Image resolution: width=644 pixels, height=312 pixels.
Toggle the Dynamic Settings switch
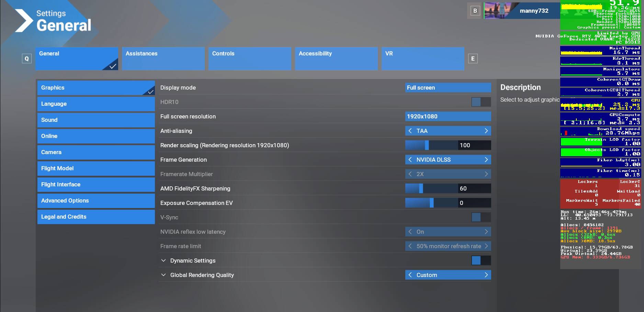[481, 261]
